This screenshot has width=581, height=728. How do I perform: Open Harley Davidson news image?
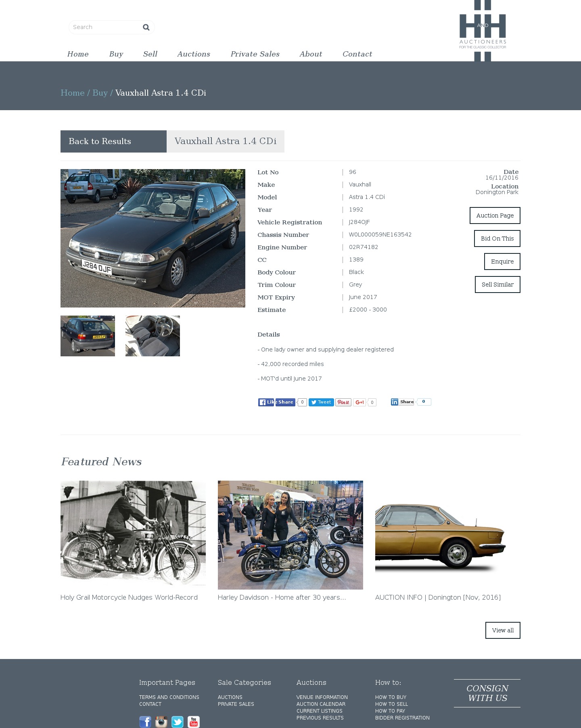pyautogui.click(x=290, y=535)
